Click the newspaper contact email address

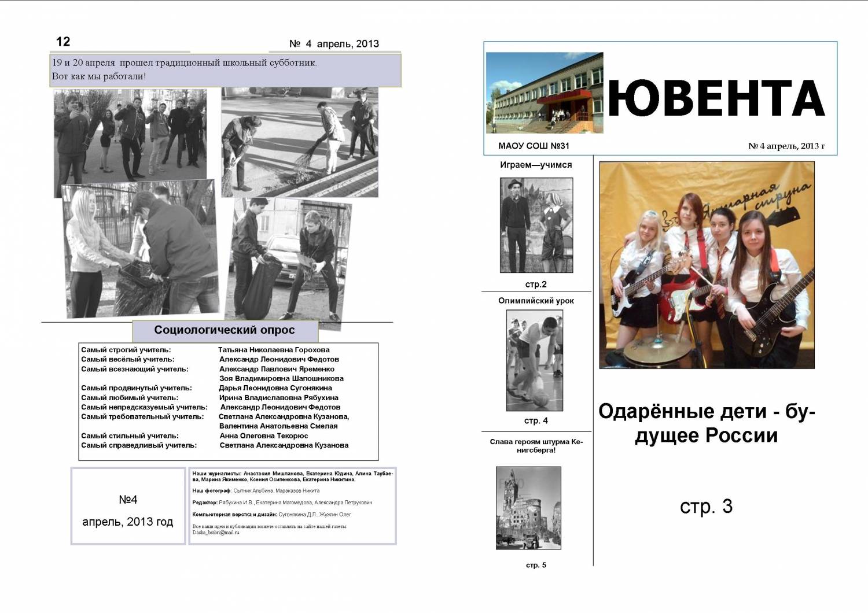point(216,533)
